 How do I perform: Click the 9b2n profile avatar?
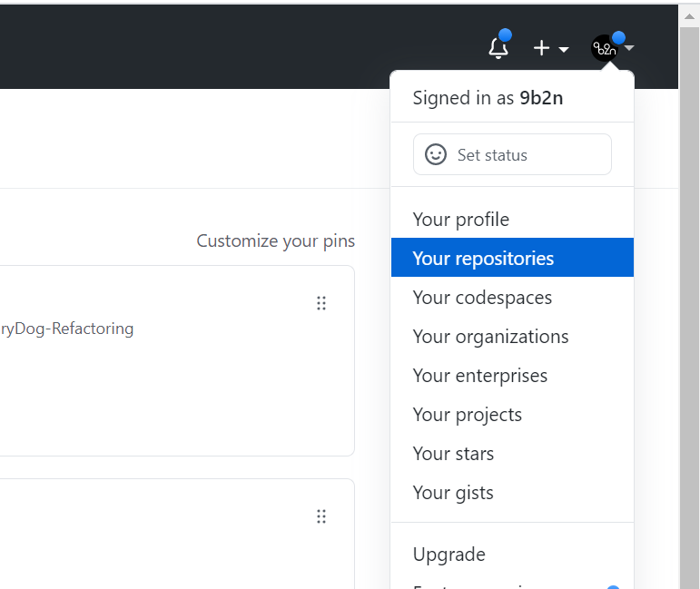point(605,48)
